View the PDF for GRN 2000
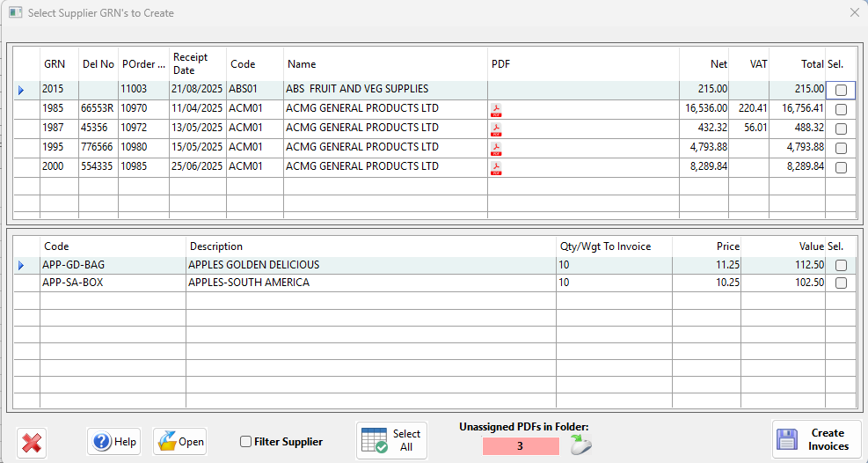 [496, 167]
